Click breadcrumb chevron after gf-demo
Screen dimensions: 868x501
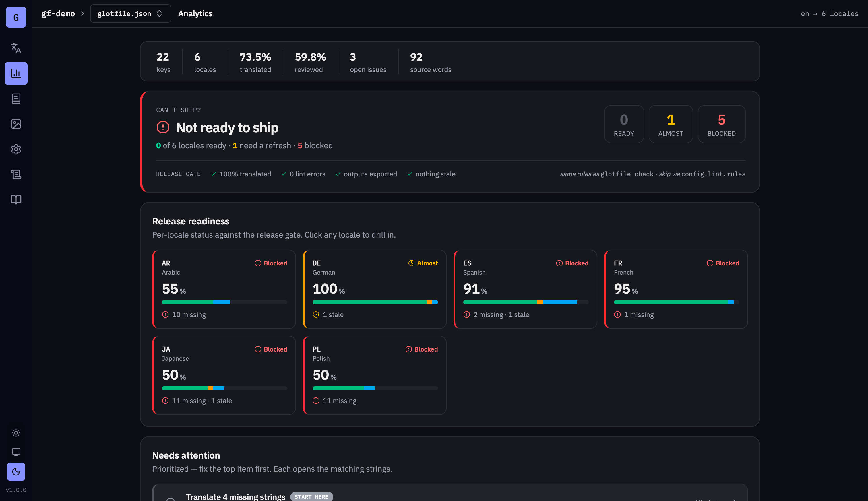(x=83, y=13)
